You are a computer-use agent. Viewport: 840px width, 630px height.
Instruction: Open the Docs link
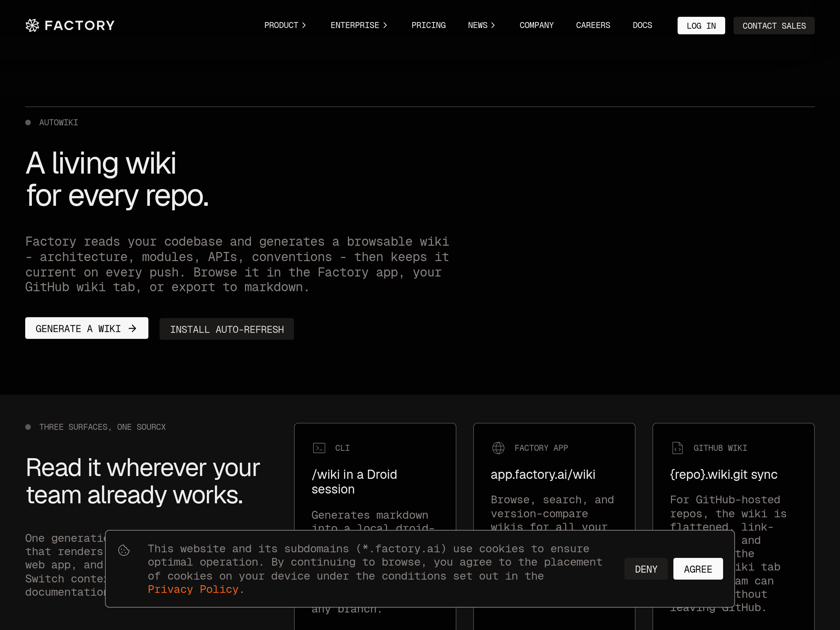pos(642,26)
